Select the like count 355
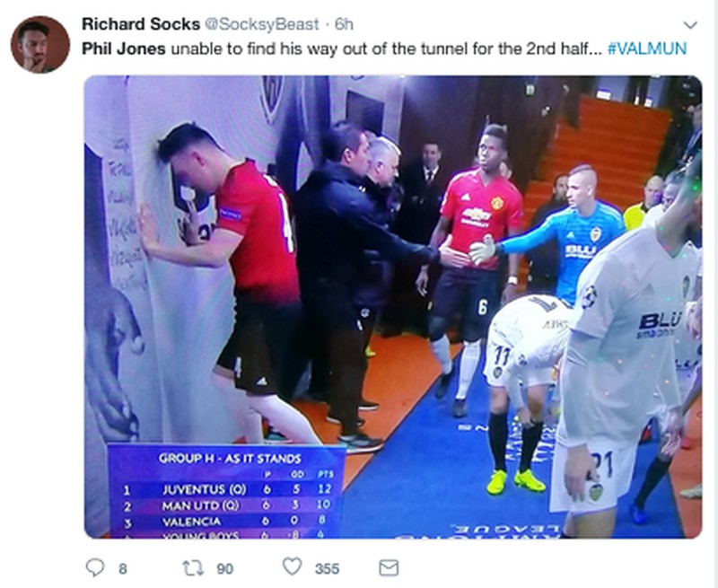Viewport: 718px width, 588px height. (x=327, y=569)
